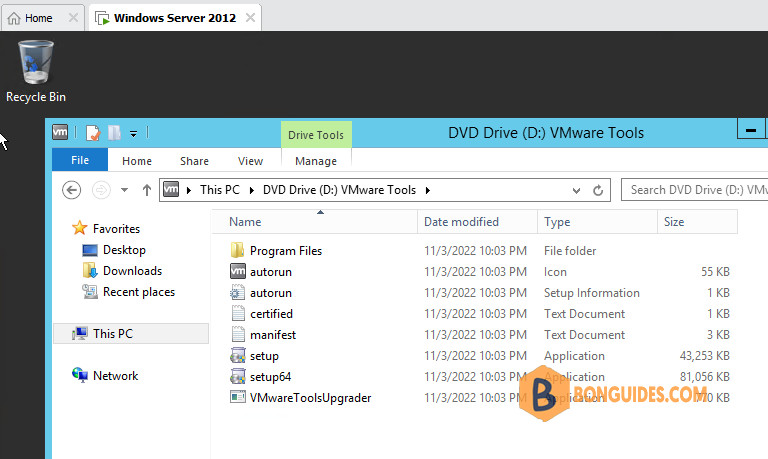This screenshot has height=459, width=768.
Task: Close the Windows Server 2012 VM tab
Action: [x=250, y=18]
